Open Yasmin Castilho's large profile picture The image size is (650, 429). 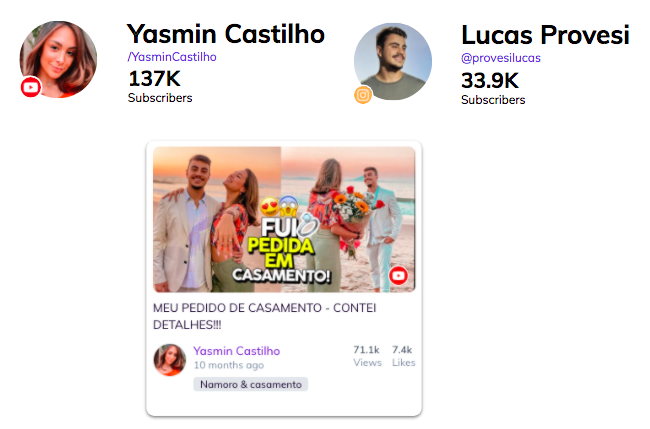pos(58,59)
